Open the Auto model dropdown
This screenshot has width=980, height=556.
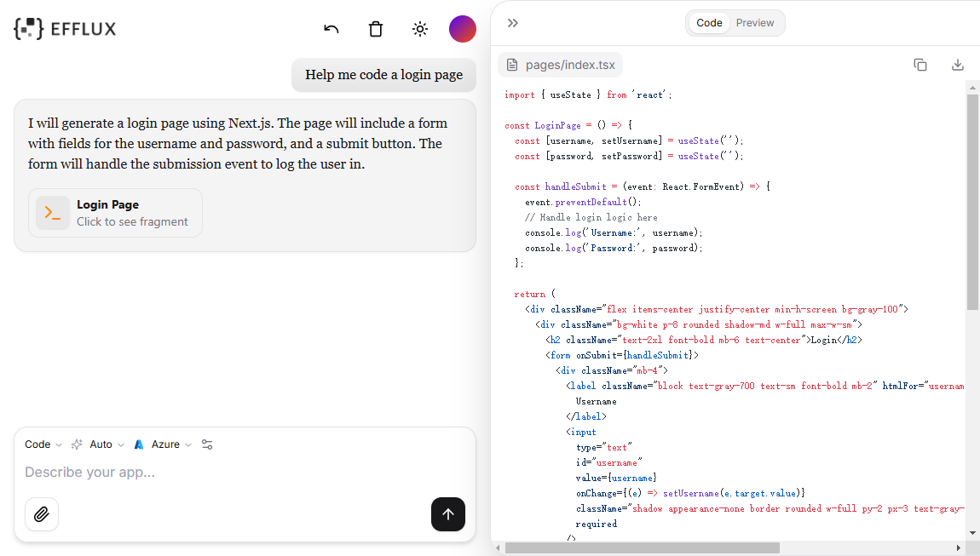pos(107,444)
